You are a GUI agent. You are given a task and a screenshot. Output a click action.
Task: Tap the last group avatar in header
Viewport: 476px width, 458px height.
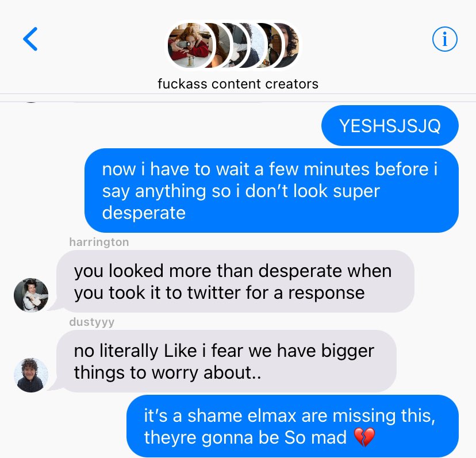290,45
